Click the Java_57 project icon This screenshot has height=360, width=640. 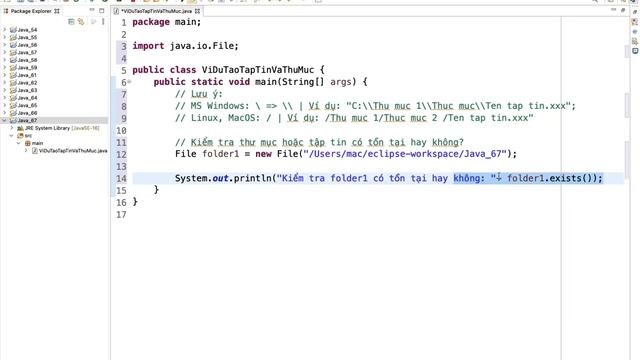(x=13, y=52)
